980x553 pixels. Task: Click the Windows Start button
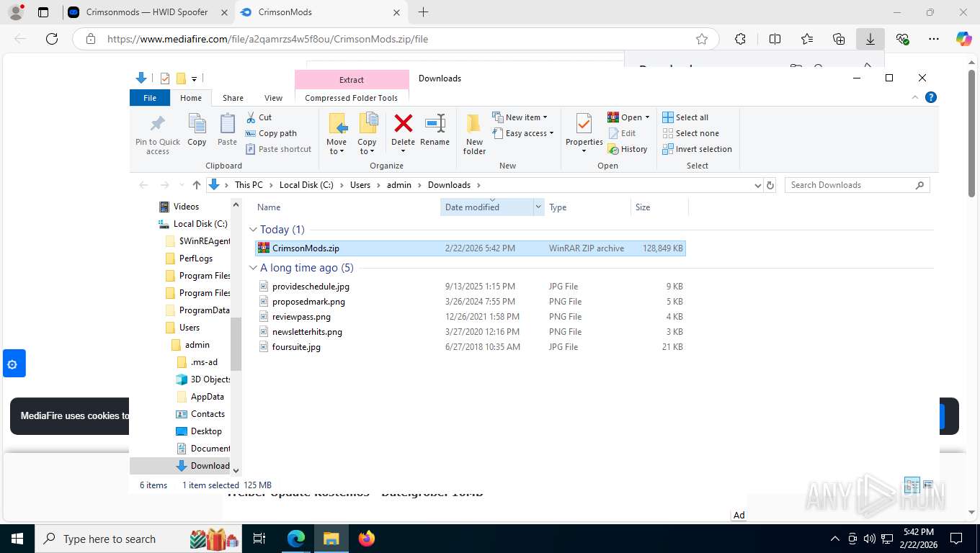(17, 539)
